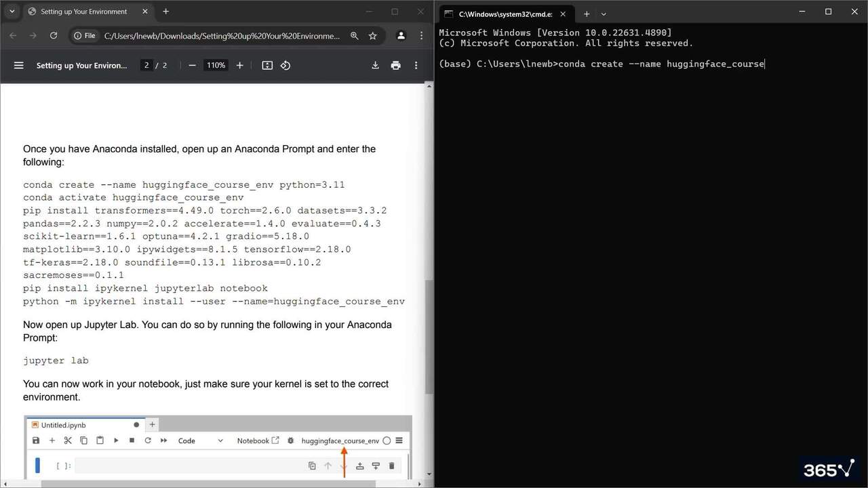
Task: Open the Chrome profile menu
Action: (x=401, y=35)
